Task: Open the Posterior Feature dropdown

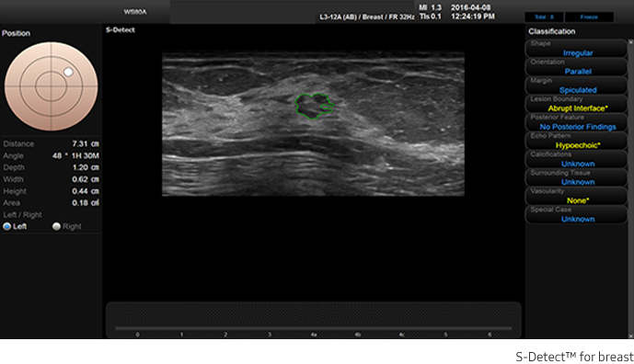Action: coord(576,122)
